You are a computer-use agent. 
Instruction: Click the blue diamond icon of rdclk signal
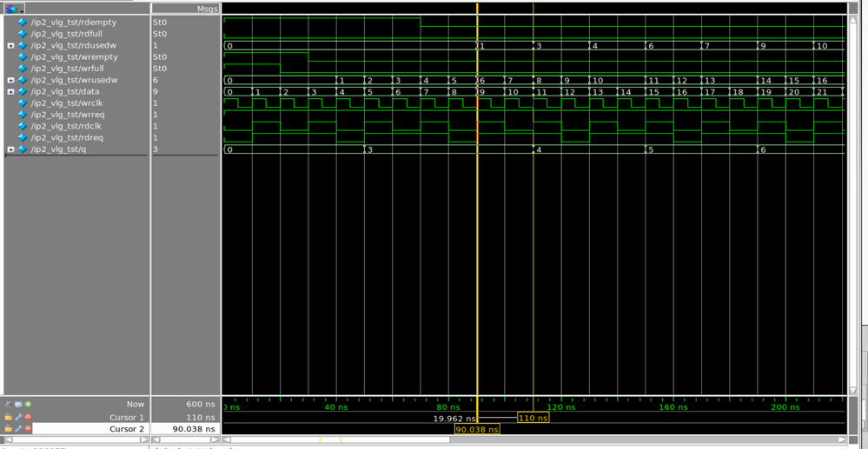(x=23, y=126)
